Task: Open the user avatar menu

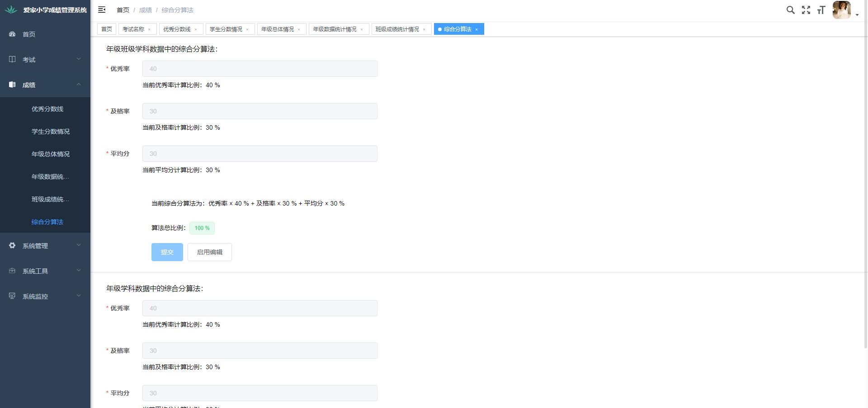Action: 841,10
